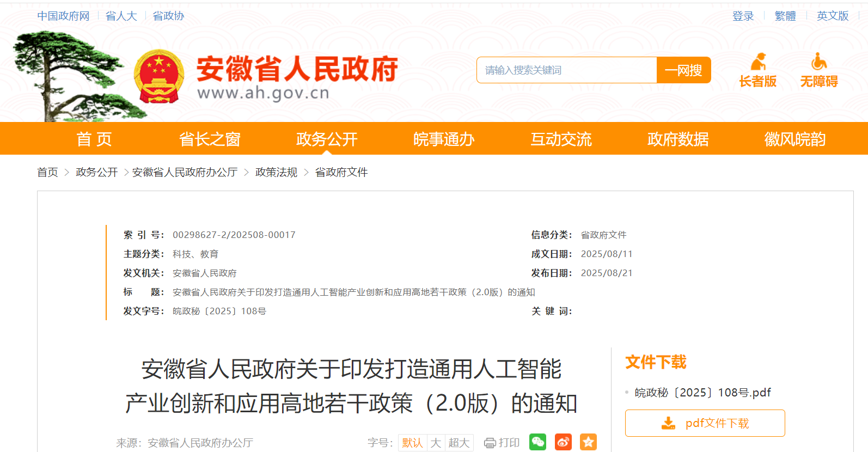Open the 中国政府网 link
868x452 pixels.
pyautogui.click(x=63, y=16)
